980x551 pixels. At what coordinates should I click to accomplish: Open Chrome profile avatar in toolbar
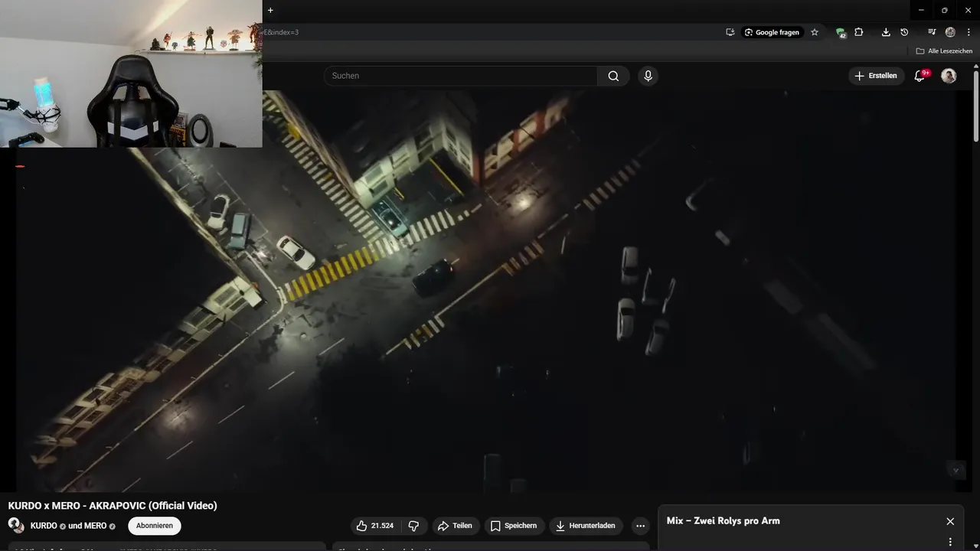click(950, 32)
